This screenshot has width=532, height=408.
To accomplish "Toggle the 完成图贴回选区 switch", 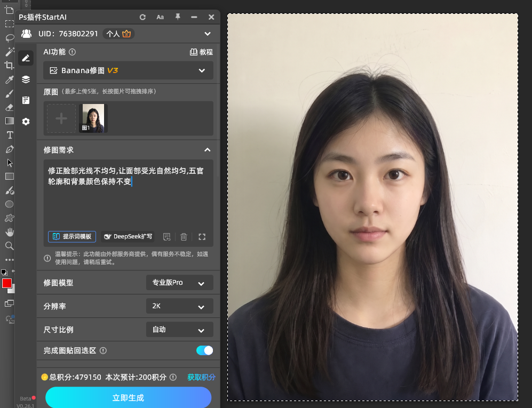I will click(x=204, y=350).
